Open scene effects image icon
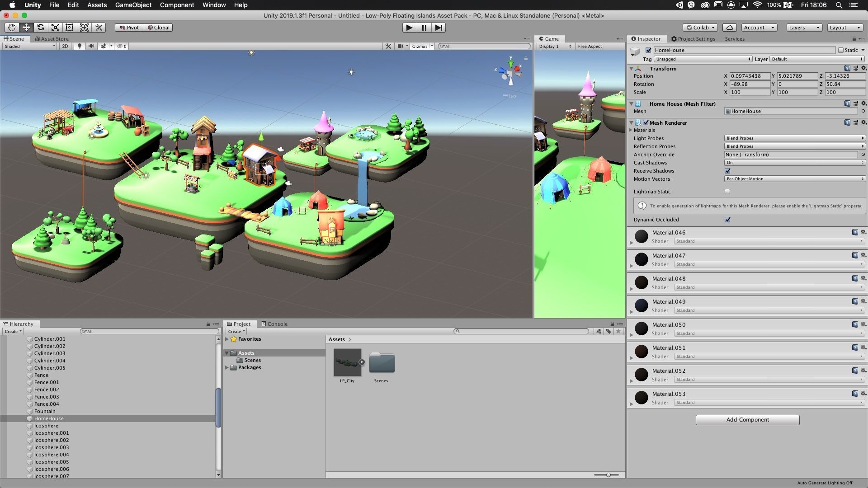 104,46
